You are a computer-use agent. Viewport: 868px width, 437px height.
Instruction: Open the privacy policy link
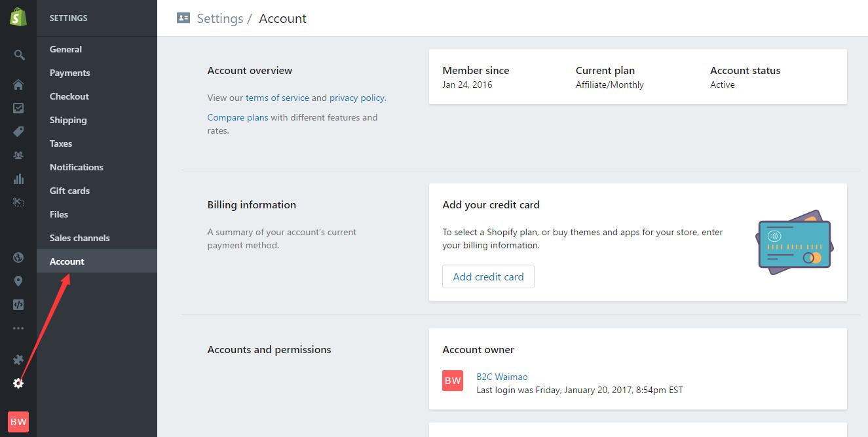tap(357, 98)
